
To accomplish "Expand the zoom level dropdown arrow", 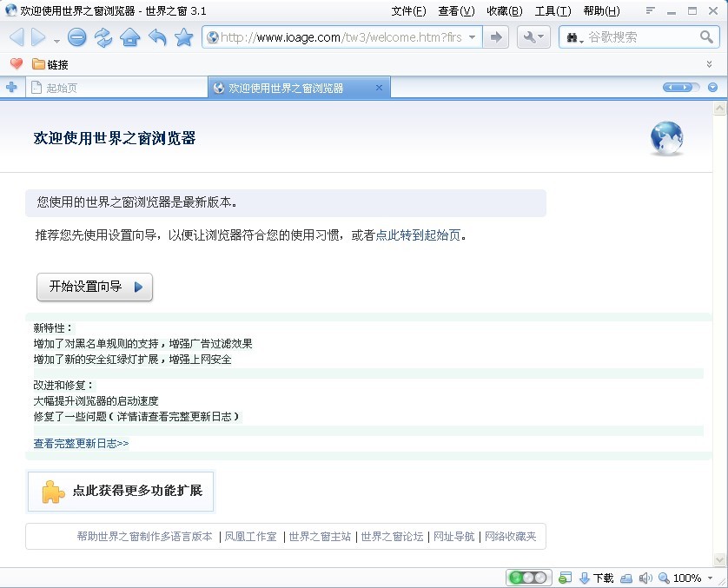I will click(x=710, y=578).
